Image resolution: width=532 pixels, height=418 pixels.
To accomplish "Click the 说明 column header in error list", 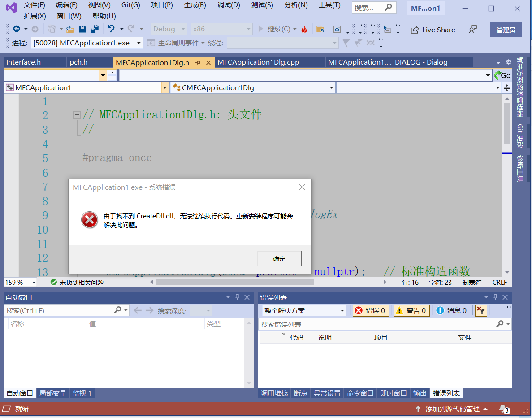I will tap(344, 338).
